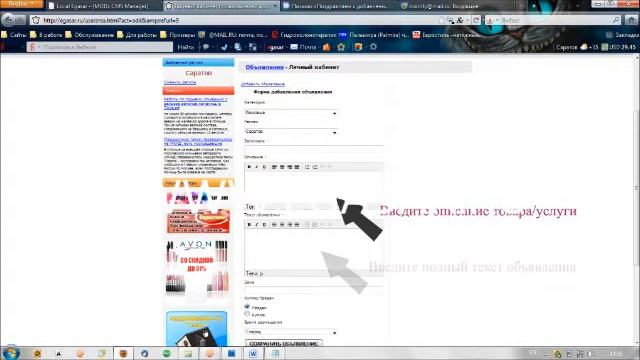
Task: Toggle italic in full text editor toolbar
Action: click(x=257, y=224)
